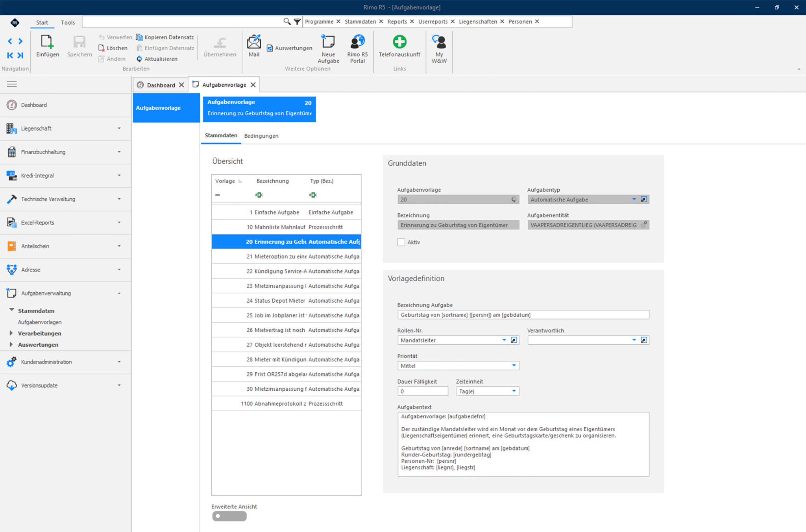Click Kopieren Datensatz button

(165, 37)
